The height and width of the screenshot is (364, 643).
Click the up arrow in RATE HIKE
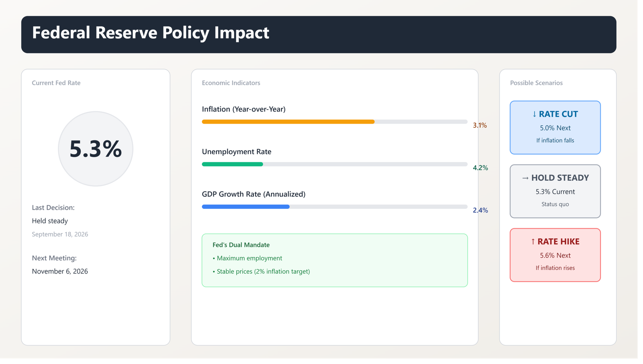(x=533, y=241)
